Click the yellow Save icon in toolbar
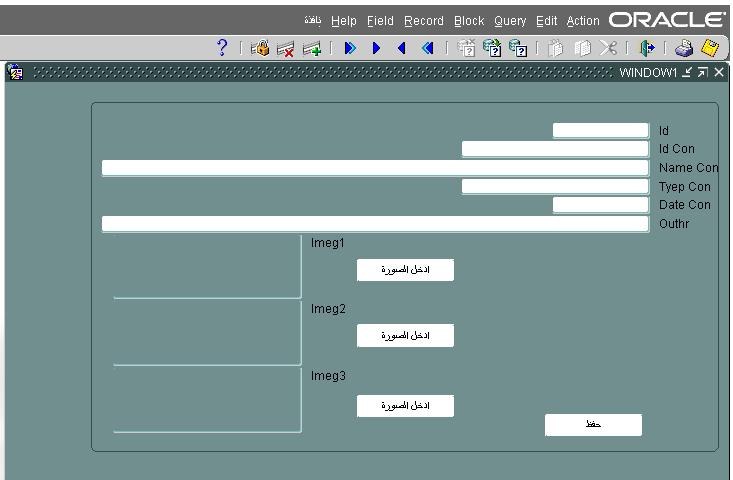 (x=711, y=47)
